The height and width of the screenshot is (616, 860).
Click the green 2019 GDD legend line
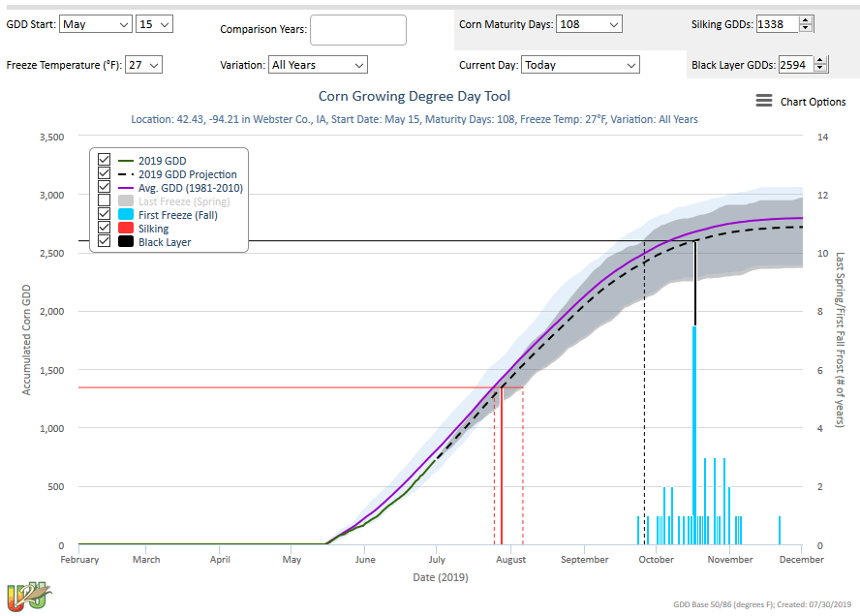[126, 161]
